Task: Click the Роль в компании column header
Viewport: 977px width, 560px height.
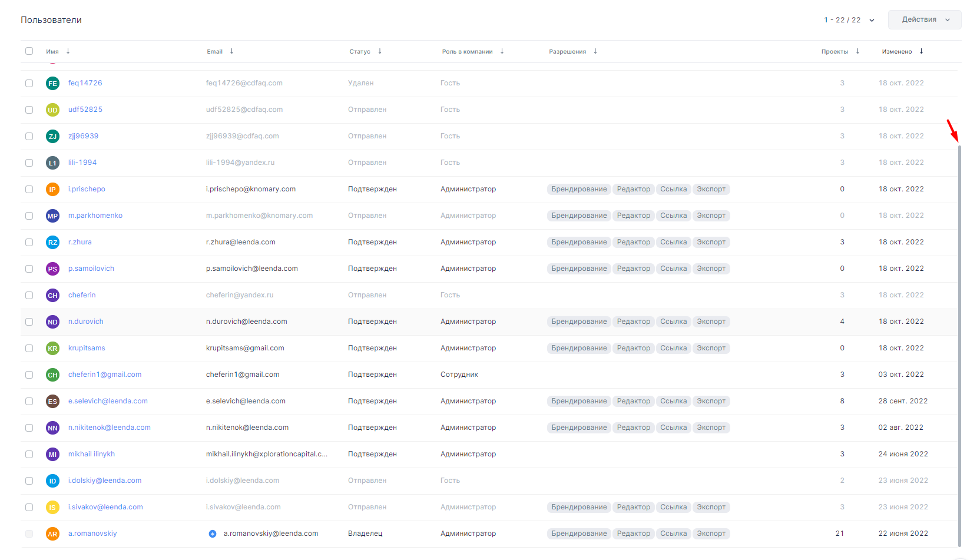Action: [x=467, y=52]
